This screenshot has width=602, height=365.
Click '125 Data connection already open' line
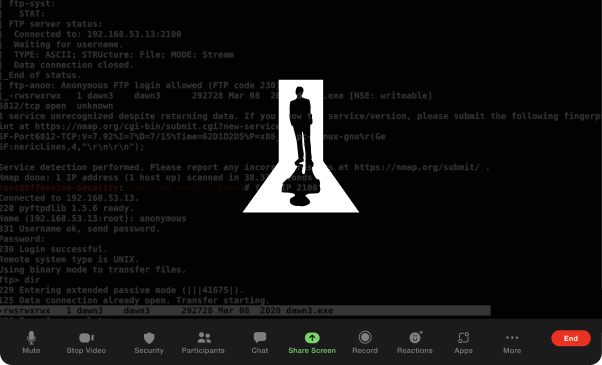pos(135,300)
